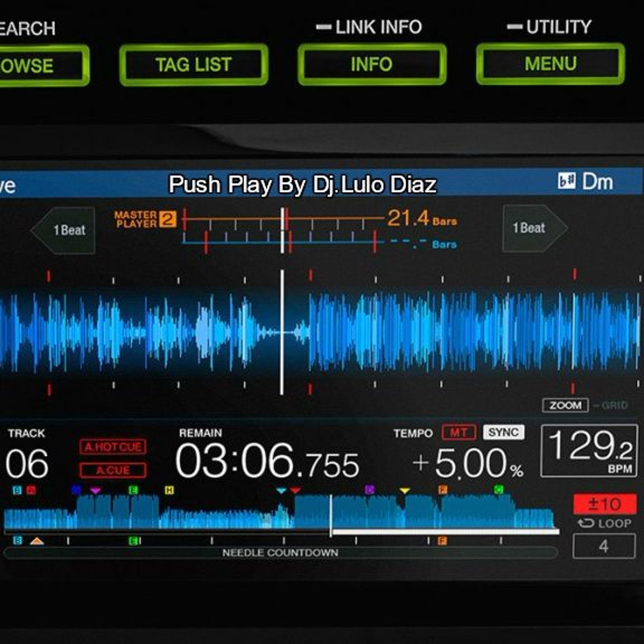644x644 pixels.
Task: Select cyan triangle memory cue marker
Action: point(282,490)
